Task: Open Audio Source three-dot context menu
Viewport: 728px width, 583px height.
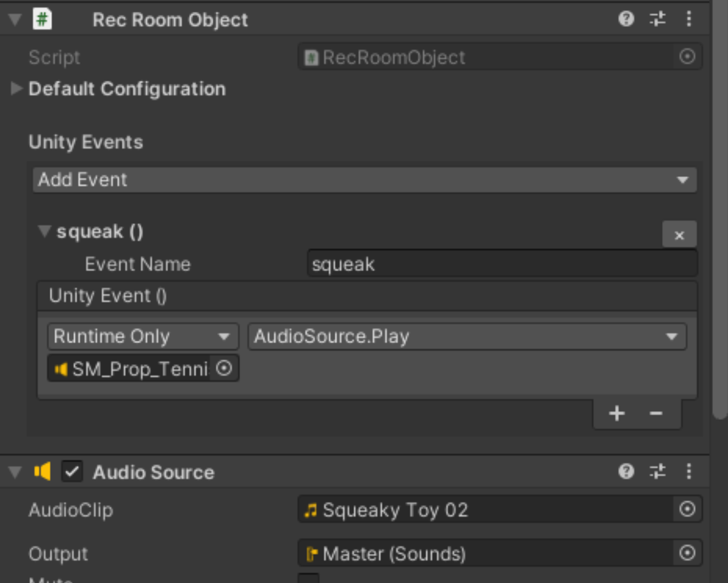Action: pyautogui.click(x=689, y=471)
